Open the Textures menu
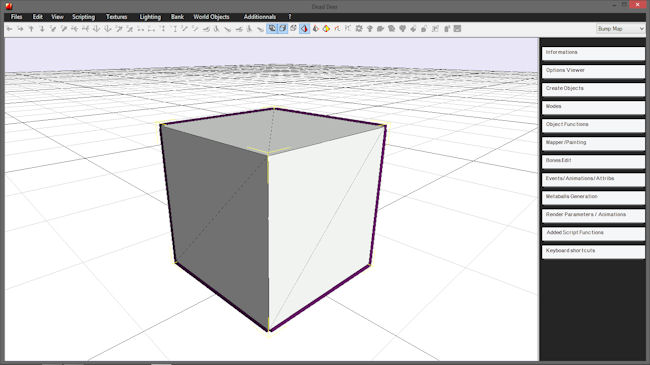The image size is (650, 365). click(x=116, y=17)
